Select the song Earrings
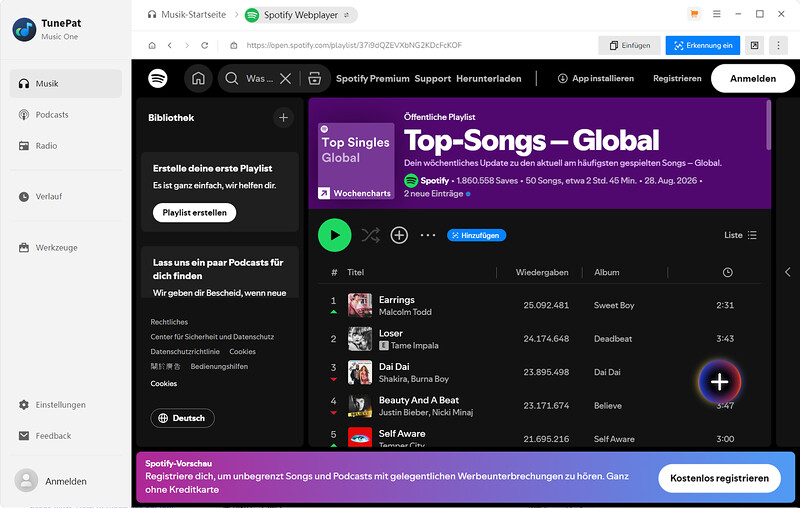Image resolution: width=800 pixels, height=508 pixels. coord(396,300)
